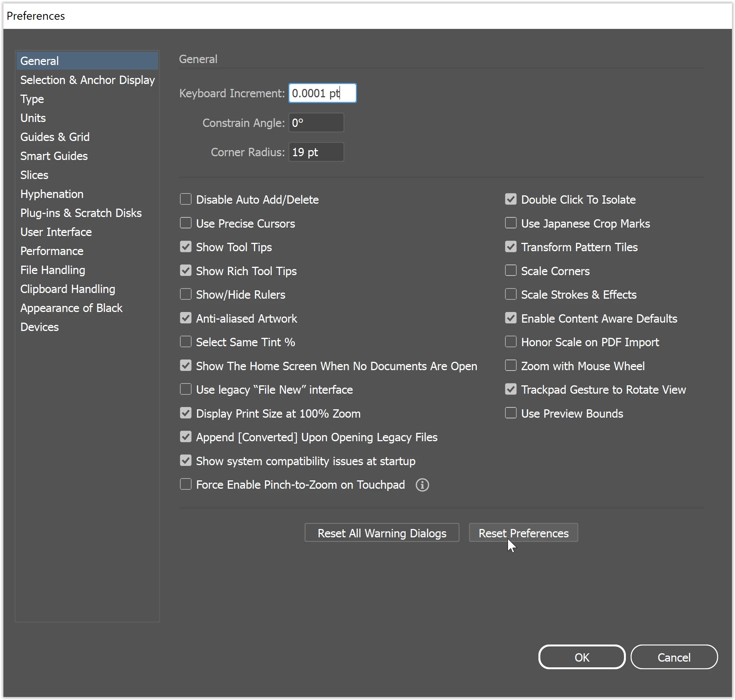735x700 pixels.
Task: Enable Scale Strokes & Effects option
Action: coord(511,295)
